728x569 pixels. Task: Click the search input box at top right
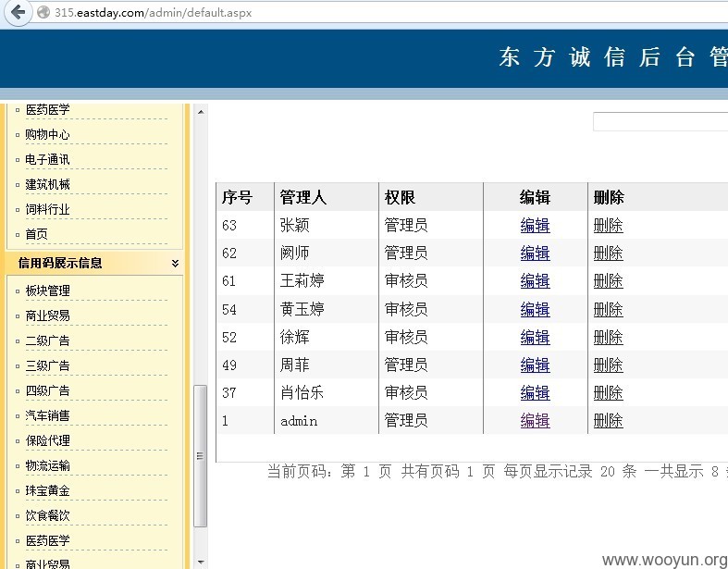click(660, 121)
